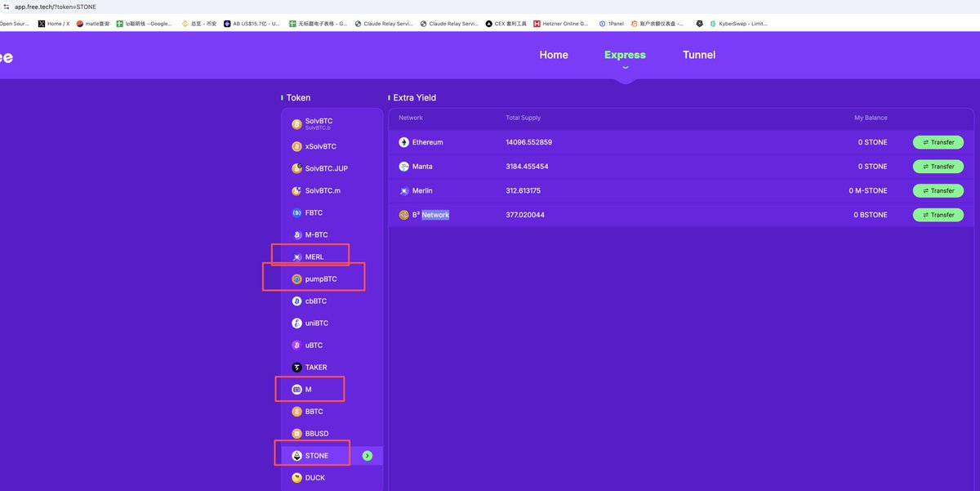
Task: Select the DUCK token icon
Action: [x=296, y=477]
